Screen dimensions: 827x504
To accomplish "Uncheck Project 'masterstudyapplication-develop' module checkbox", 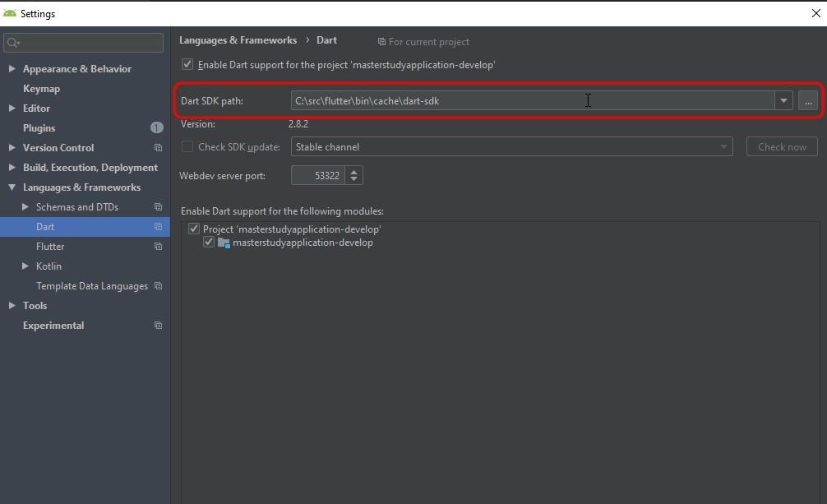I will pyautogui.click(x=194, y=229).
